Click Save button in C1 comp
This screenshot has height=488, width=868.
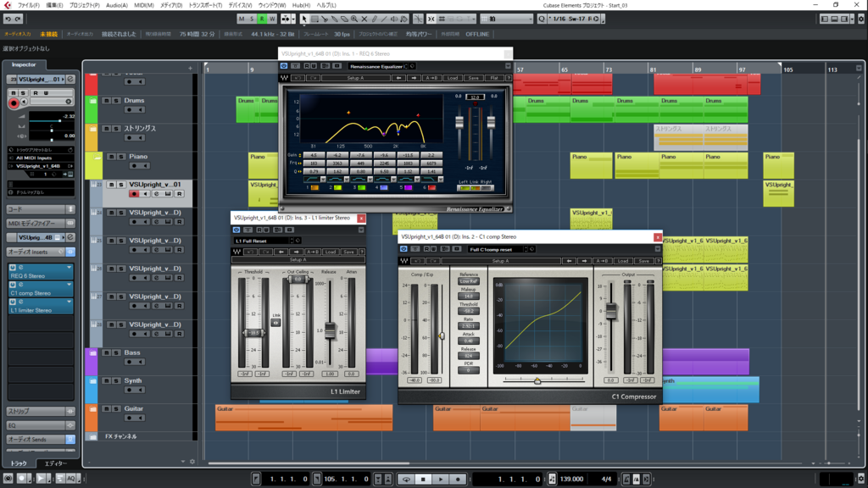pyautogui.click(x=643, y=261)
